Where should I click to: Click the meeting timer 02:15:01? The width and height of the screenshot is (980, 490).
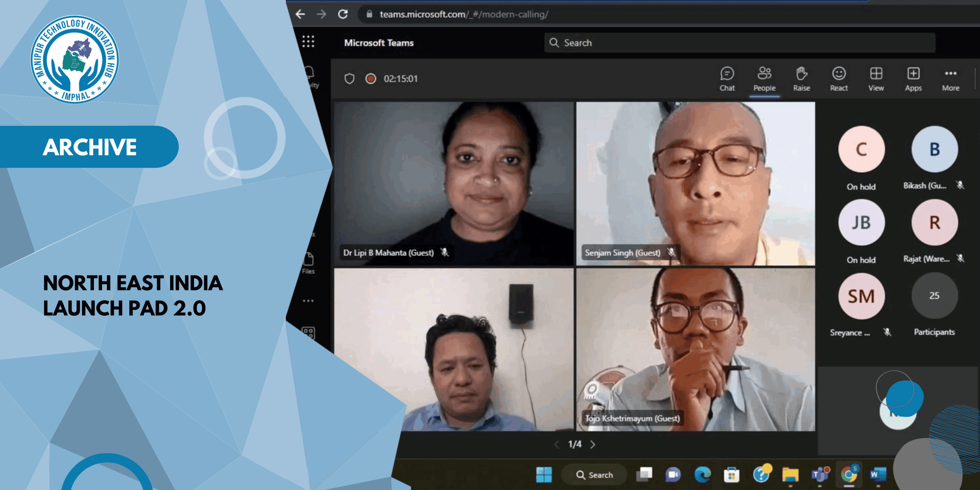coord(401,79)
